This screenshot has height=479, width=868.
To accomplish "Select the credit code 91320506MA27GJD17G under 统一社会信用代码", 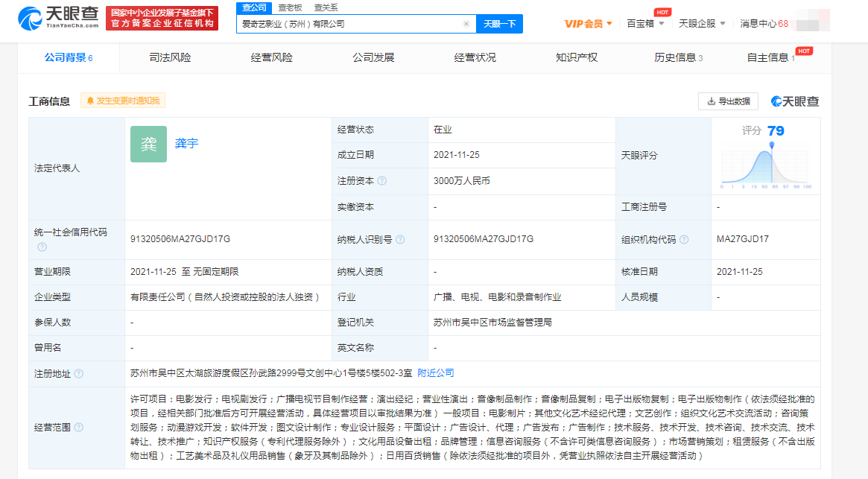I will click(180, 239).
